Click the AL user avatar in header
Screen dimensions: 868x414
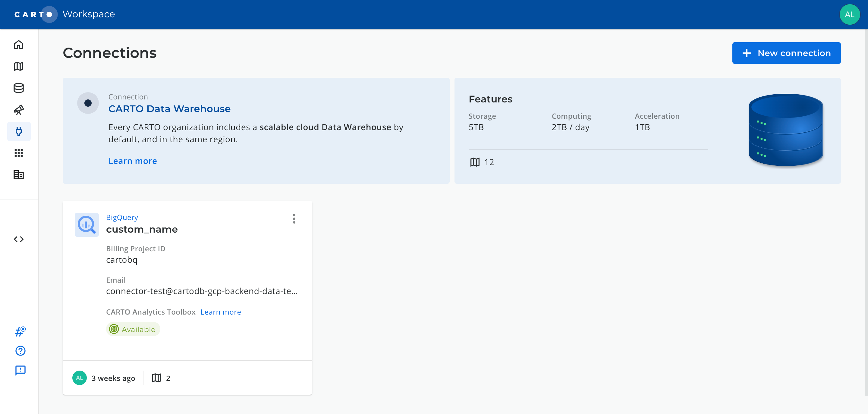coord(850,14)
